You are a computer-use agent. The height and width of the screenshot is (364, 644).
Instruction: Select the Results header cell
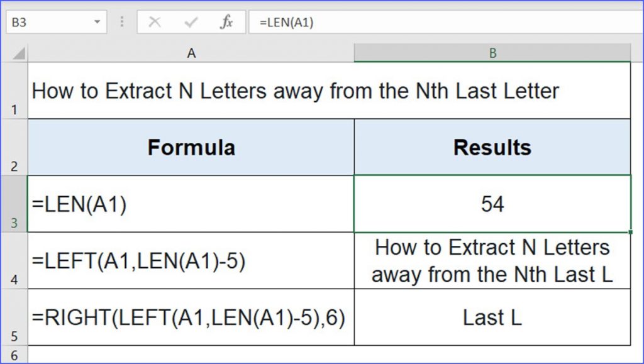coord(493,147)
